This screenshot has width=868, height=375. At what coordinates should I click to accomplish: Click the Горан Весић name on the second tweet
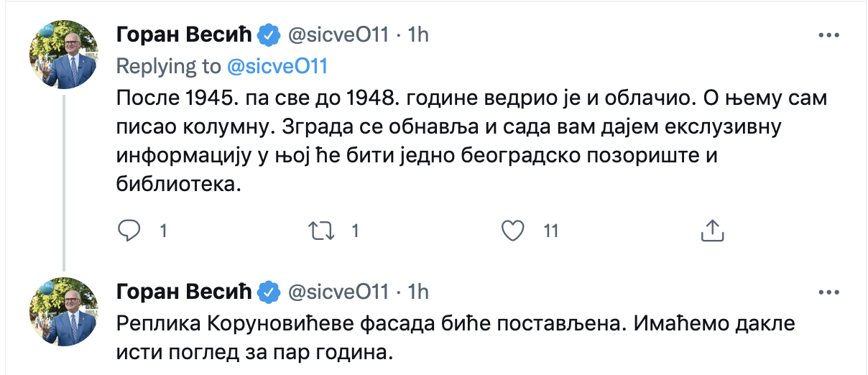(184, 292)
